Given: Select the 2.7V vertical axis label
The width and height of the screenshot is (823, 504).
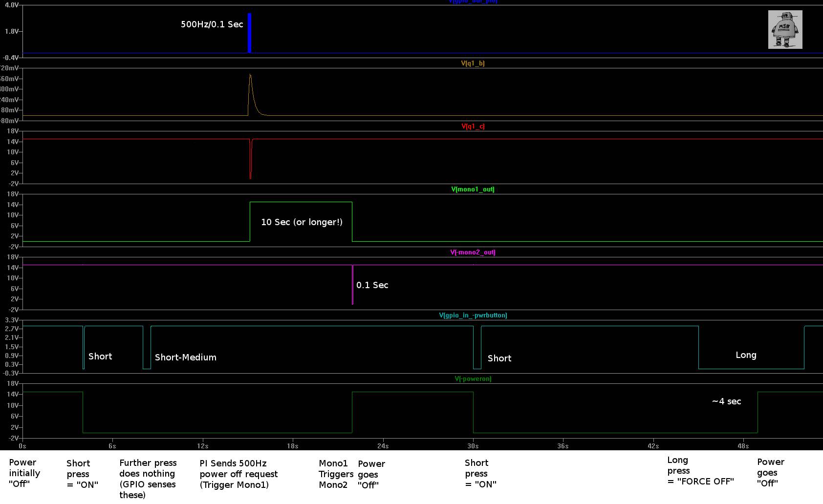Looking at the screenshot, I should 11,329.
